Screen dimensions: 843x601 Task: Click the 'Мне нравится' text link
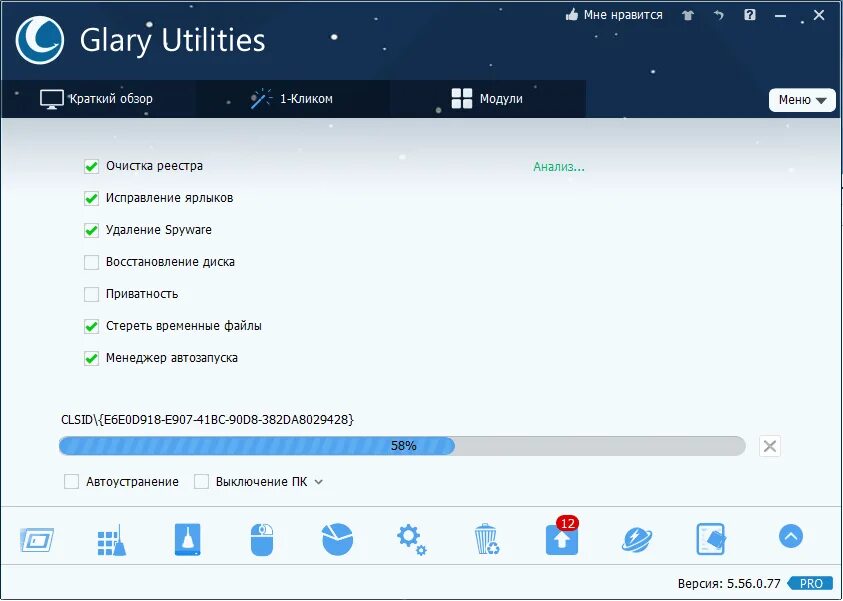[x=623, y=15]
